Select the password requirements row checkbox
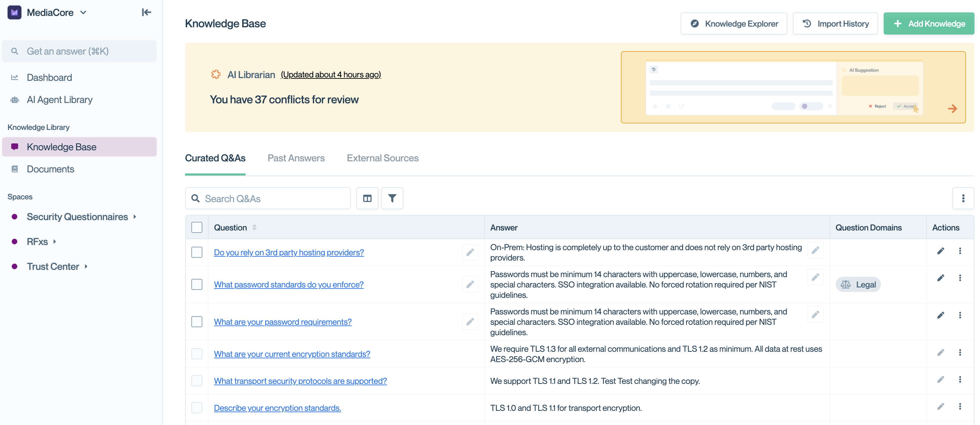980x425 pixels. (x=197, y=322)
